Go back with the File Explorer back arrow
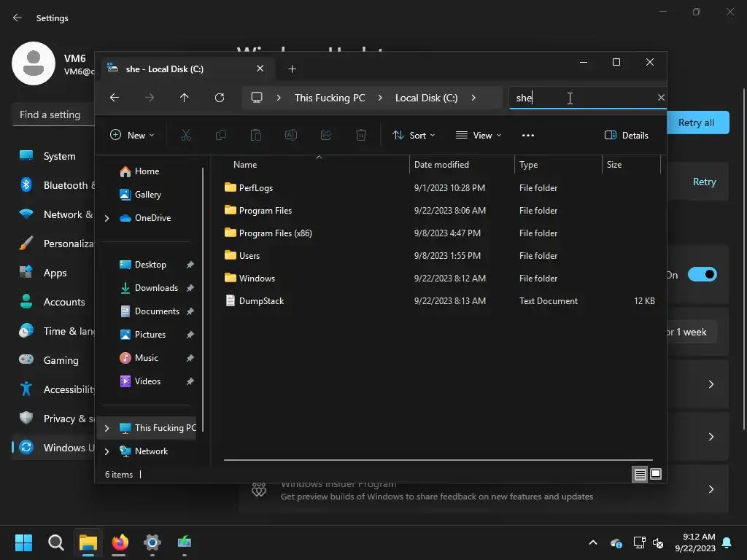The height and width of the screenshot is (560, 747). 115,98
